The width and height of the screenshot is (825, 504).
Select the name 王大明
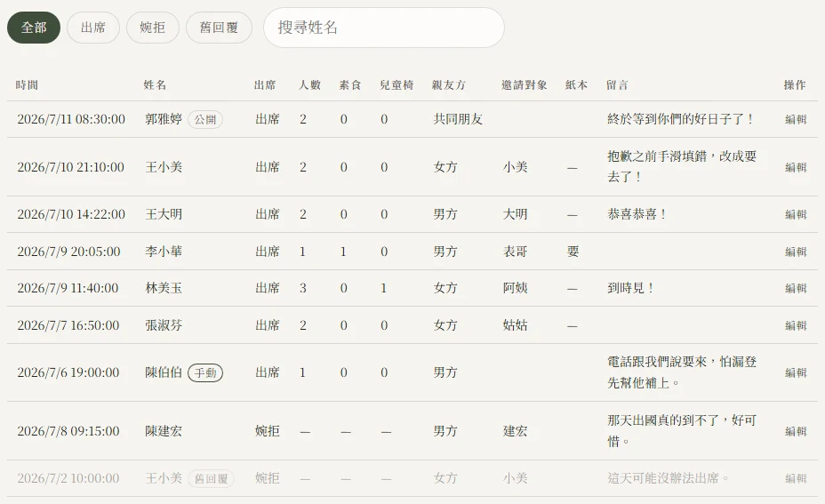[x=164, y=214]
